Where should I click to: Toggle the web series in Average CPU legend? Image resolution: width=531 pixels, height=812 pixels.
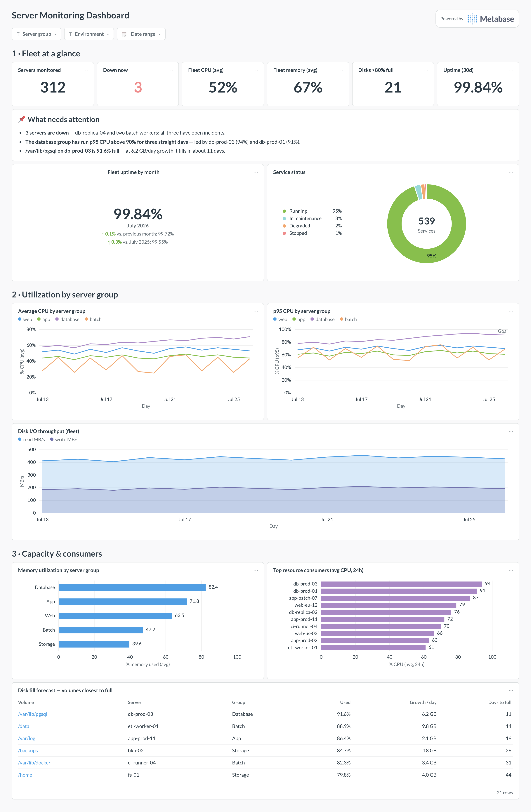[x=25, y=319]
